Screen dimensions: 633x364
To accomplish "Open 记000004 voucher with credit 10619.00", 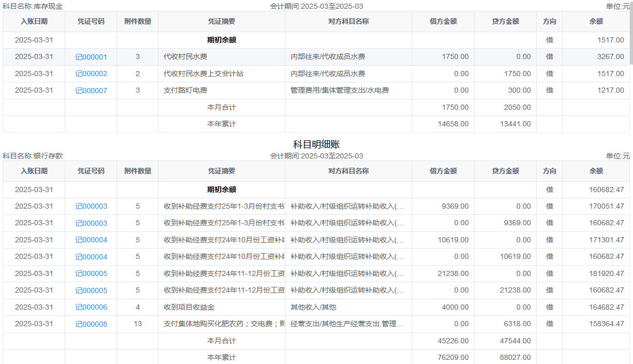I will [91, 257].
